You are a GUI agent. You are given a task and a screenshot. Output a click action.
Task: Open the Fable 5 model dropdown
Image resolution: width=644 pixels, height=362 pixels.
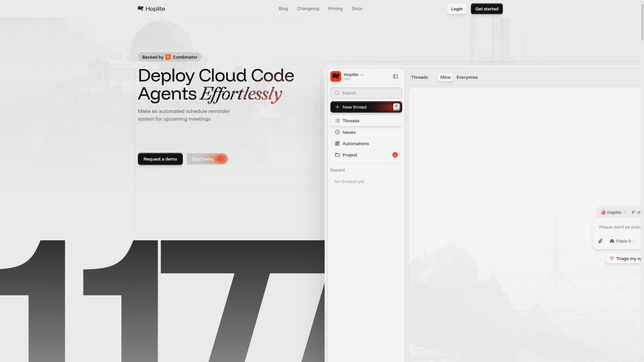click(x=623, y=241)
